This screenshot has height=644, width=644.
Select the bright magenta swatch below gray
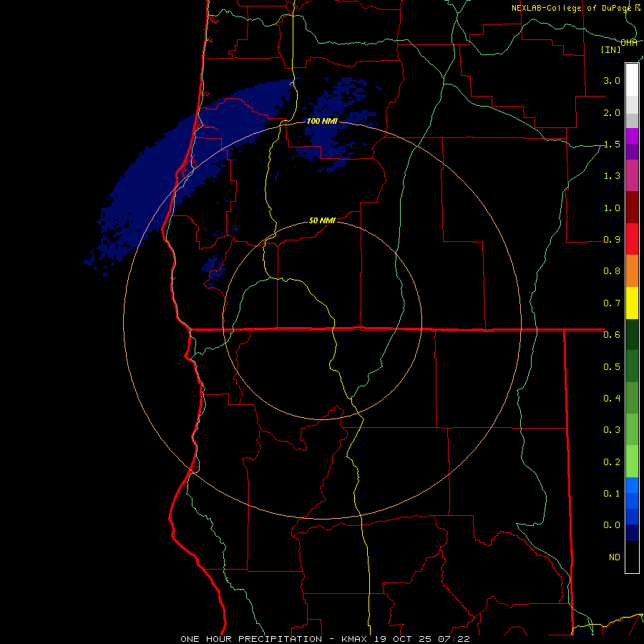click(x=632, y=136)
